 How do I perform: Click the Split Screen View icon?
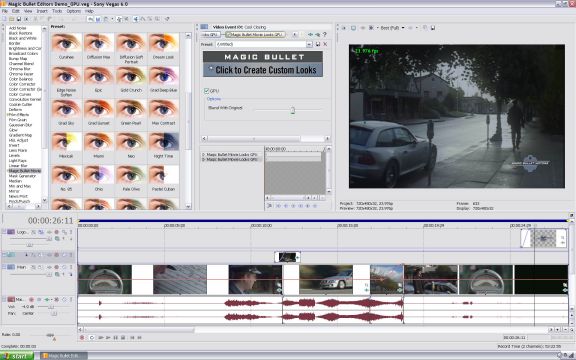[x=371, y=28]
